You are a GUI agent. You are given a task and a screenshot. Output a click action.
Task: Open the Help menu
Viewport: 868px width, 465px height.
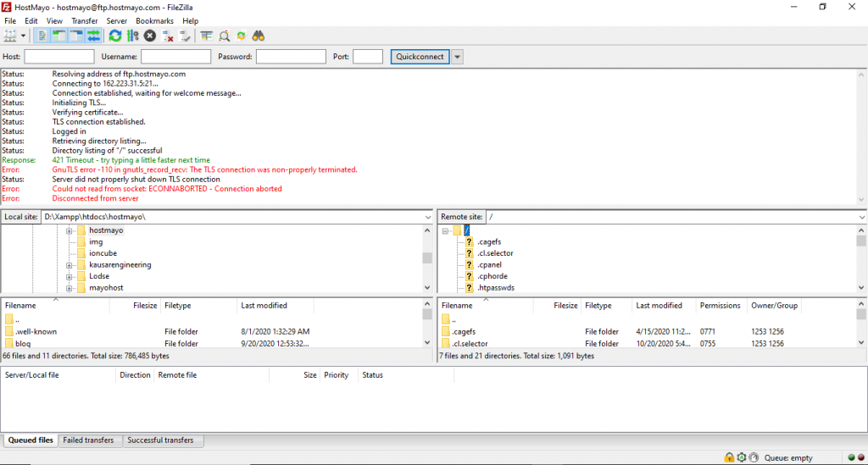point(190,21)
